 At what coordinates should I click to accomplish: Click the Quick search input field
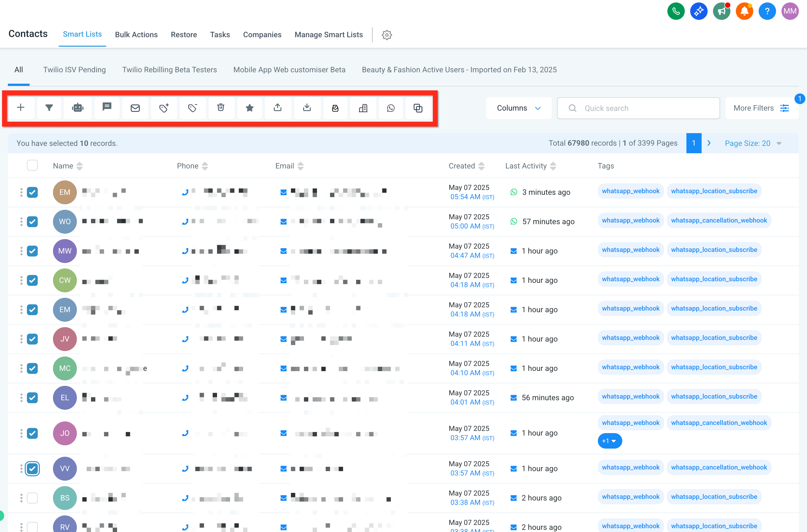tap(638, 108)
